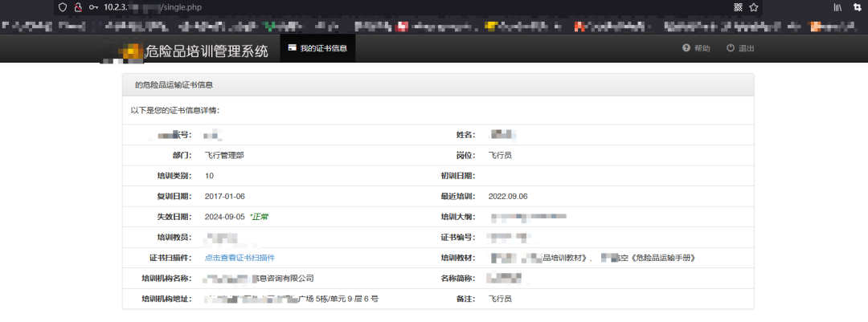This screenshot has height=322, width=868.
Task: Click the address text 广场 5栋/单元 9 层 6 号
Action: [338, 299]
